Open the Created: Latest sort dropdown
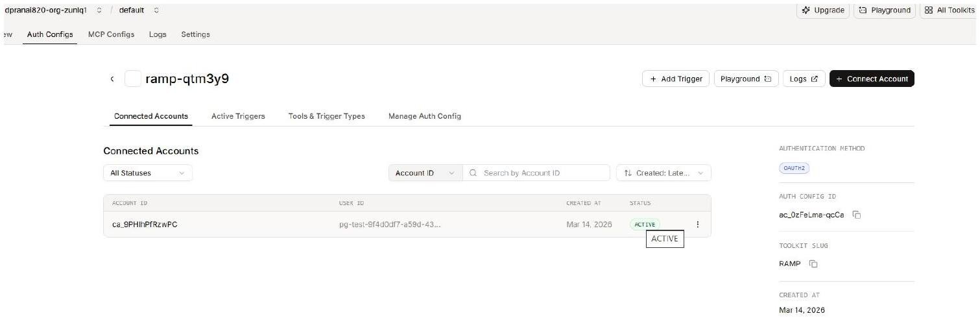 pos(663,173)
